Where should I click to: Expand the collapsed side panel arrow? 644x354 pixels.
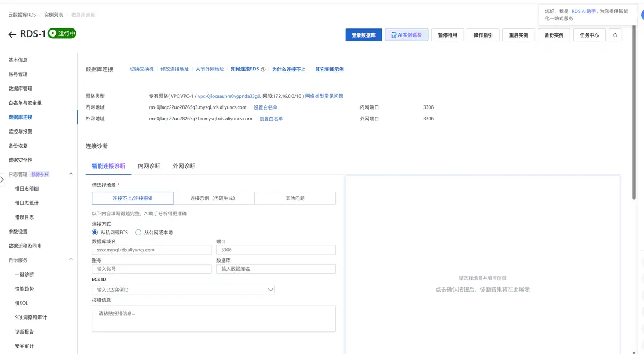pos(2,179)
